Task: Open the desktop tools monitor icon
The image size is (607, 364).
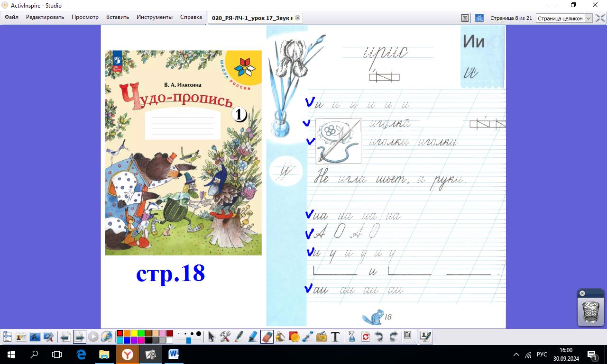Action: click(48, 337)
